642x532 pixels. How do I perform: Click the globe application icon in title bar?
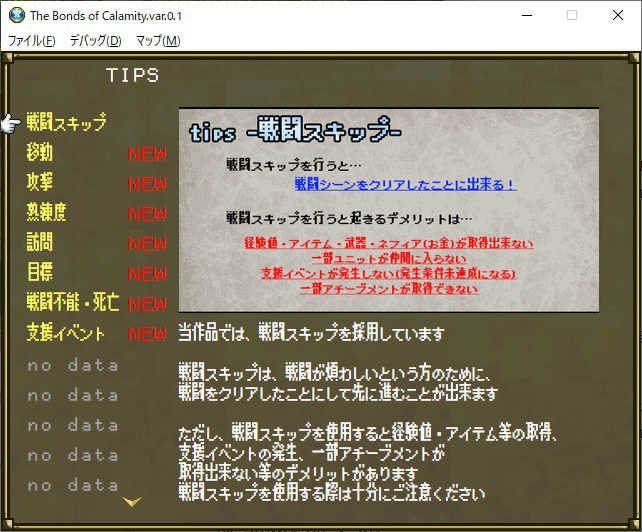point(17,15)
